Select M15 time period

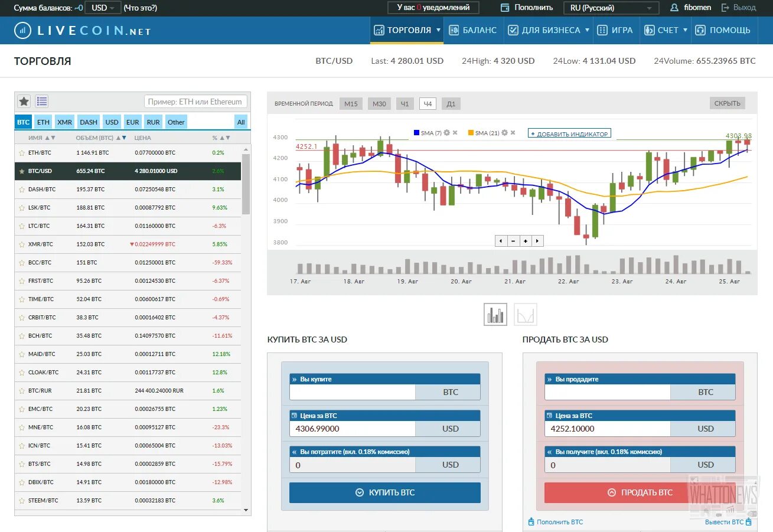[351, 104]
